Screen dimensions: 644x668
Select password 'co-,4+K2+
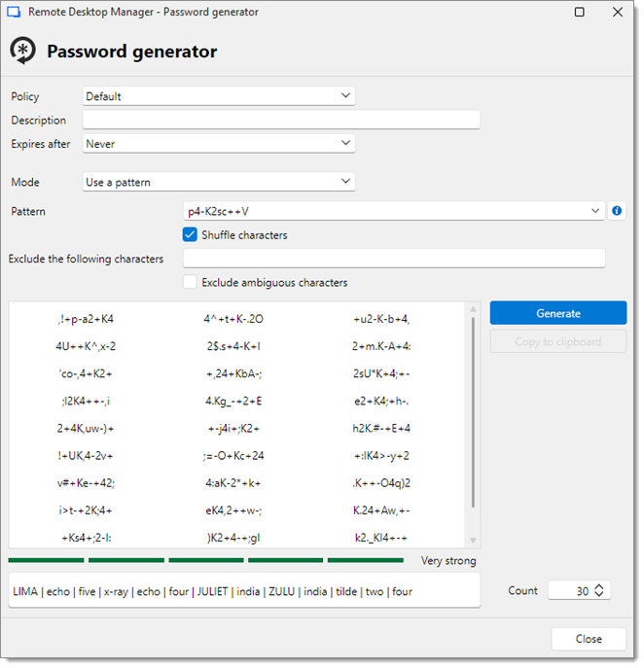pos(87,375)
